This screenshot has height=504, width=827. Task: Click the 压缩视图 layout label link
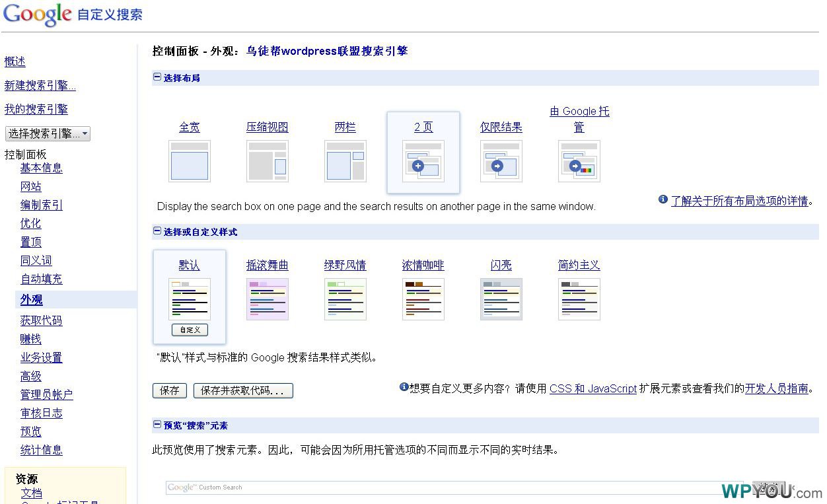[268, 127]
